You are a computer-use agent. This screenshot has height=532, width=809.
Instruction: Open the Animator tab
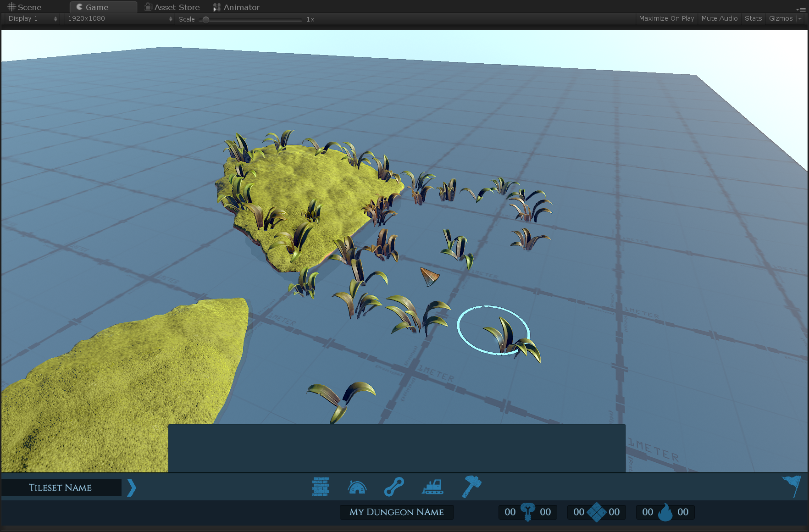pos(237,7)
